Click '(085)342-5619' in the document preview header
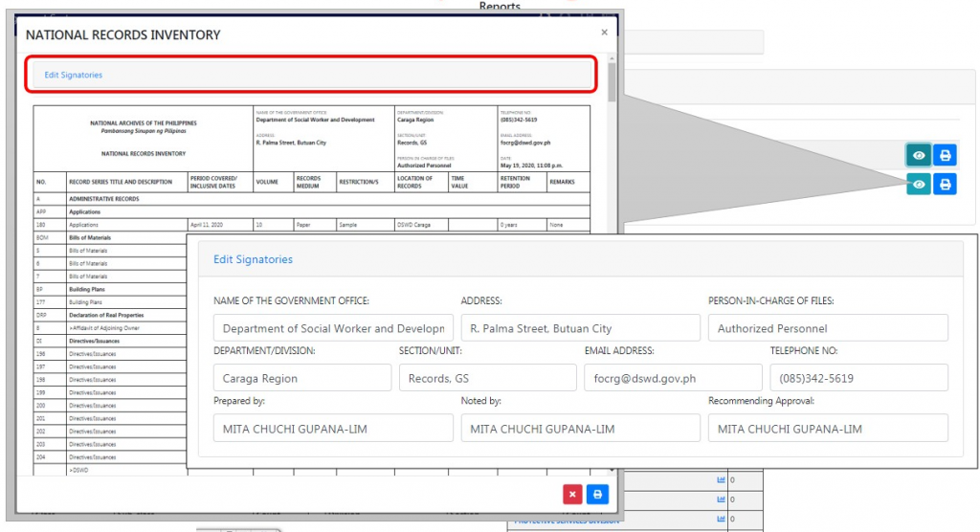The height and width of the screenshot is (532, 980). point(519,120)
